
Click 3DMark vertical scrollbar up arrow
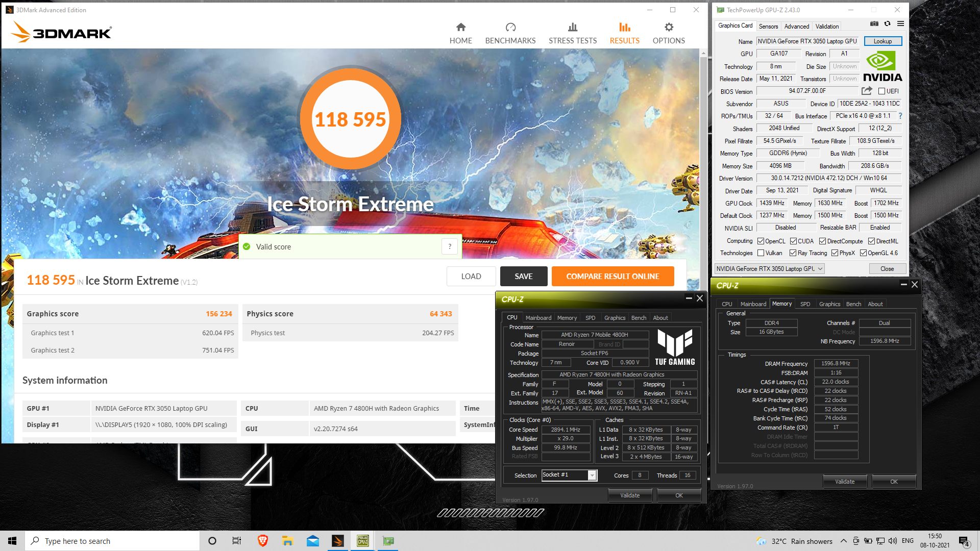[x=703, y=53]
